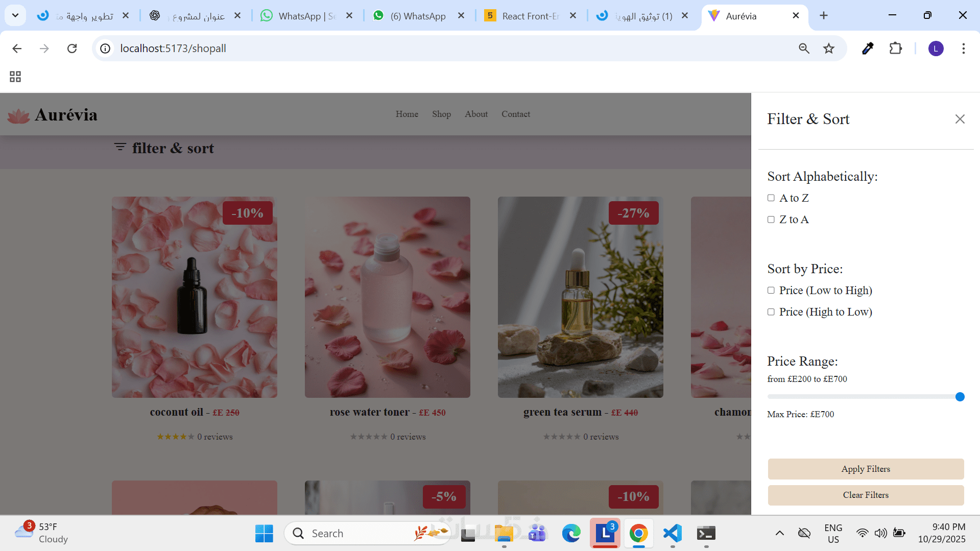980x551 pixels.
Task: Enable the A to Z checkbox
Action: pyautogui.click(x=771, y=198)
